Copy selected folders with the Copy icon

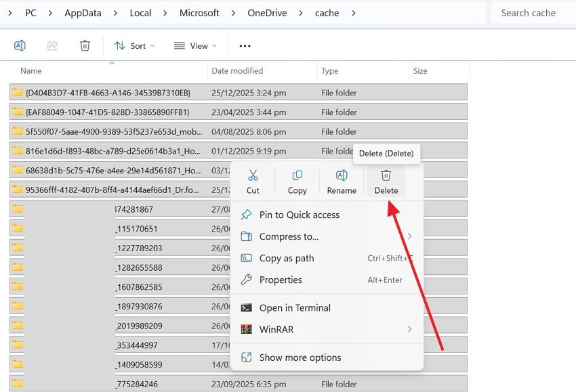click(297, 181)
